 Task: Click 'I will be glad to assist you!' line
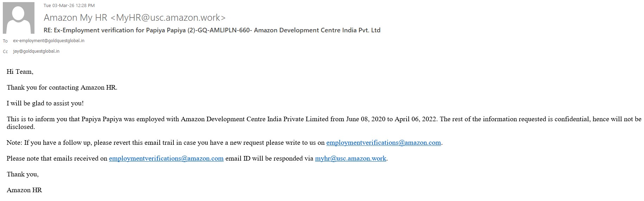click(x=45, y=103)
